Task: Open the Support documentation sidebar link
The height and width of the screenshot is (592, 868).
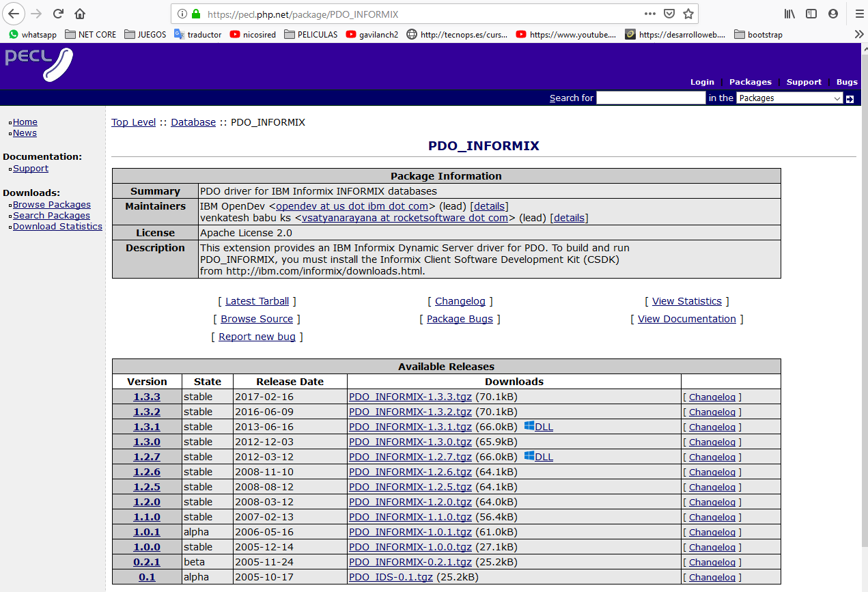Action: [31, 169]
